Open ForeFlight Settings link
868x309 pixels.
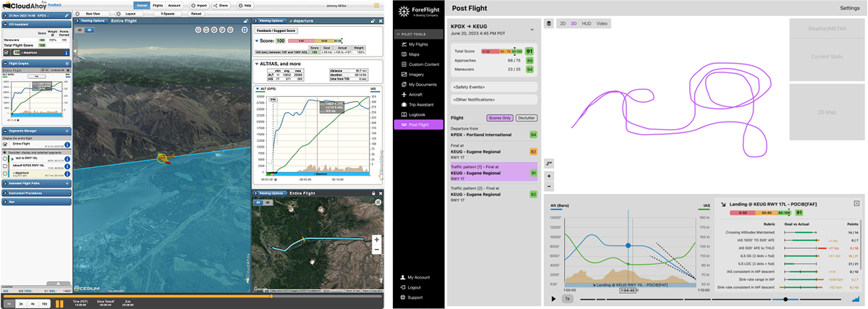pyautogui.click(x=849, y=7)
